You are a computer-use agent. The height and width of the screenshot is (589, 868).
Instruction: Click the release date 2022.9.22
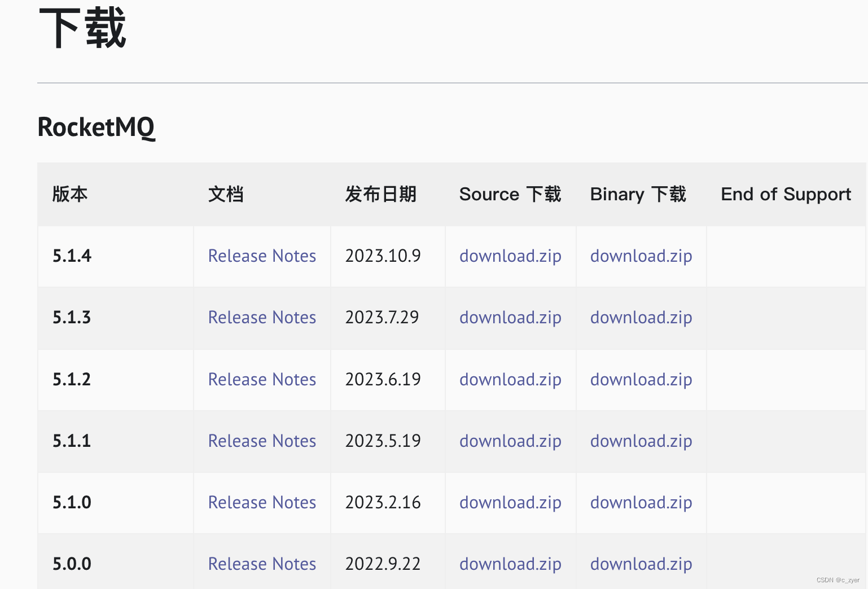383,564
